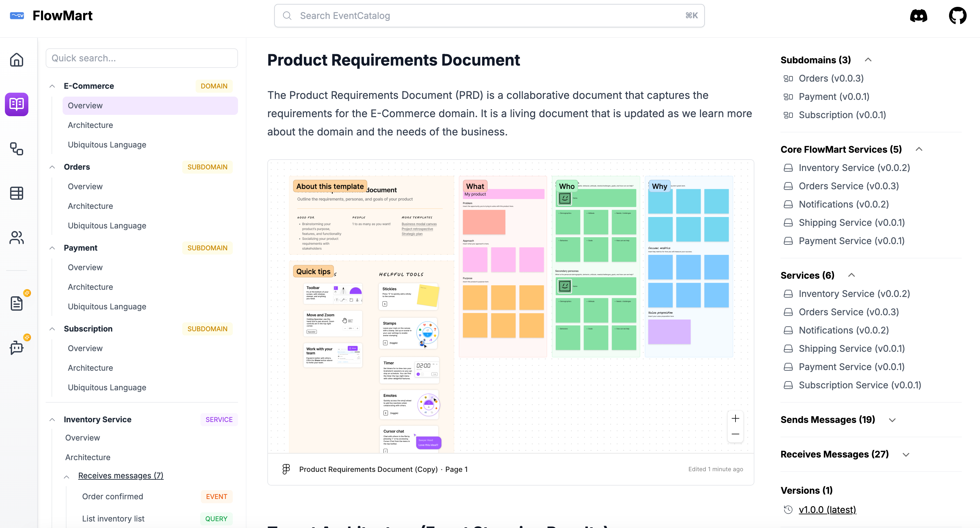This screenshot has height=528, width=980.
Task: Collapse the E-Commerce domain tree
Action: click(x=52, y=85)
